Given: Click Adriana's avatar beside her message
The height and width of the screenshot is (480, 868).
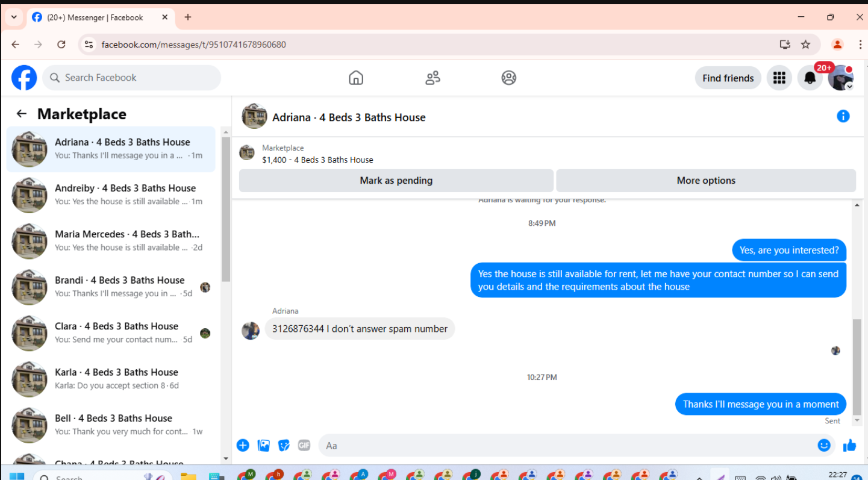Looking at the screenshot, I should pos(251,330).
